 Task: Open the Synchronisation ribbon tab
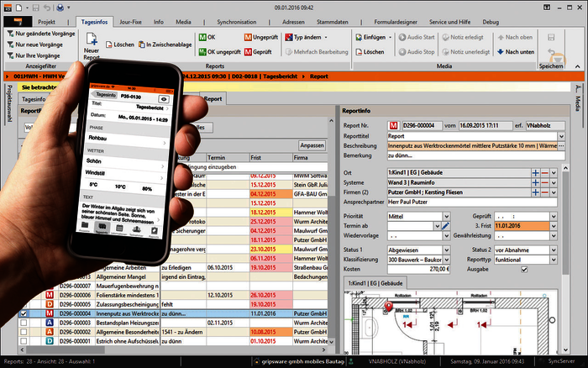237,22
